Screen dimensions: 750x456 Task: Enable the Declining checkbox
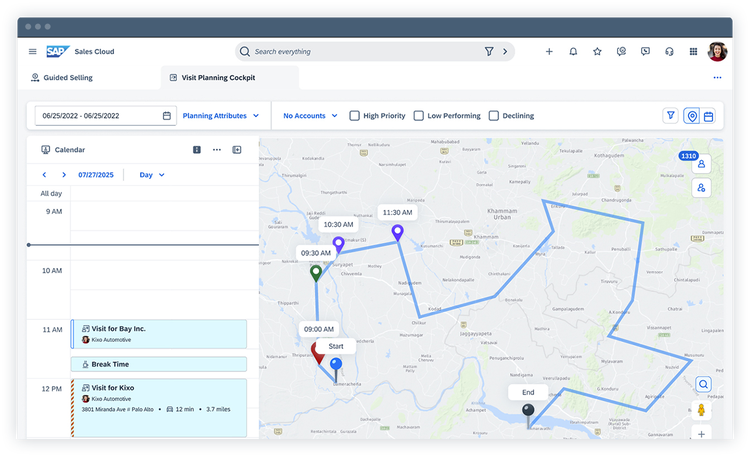[494, 116]
